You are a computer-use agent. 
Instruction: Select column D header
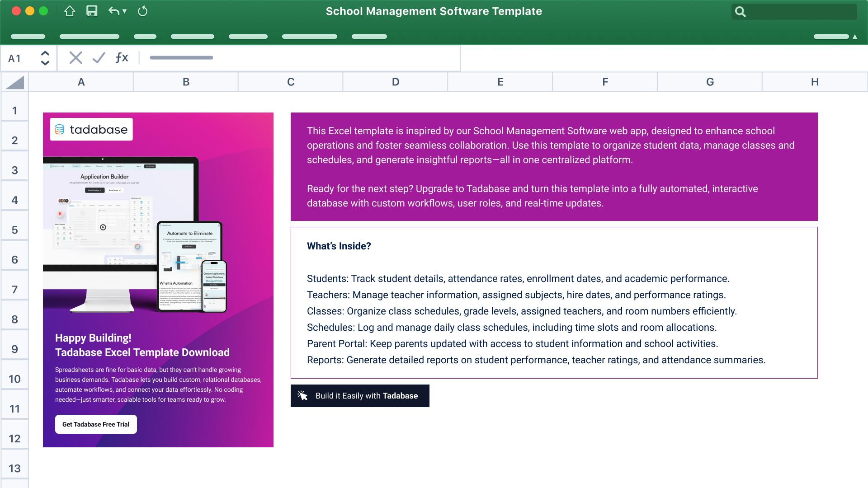(396, 82)
